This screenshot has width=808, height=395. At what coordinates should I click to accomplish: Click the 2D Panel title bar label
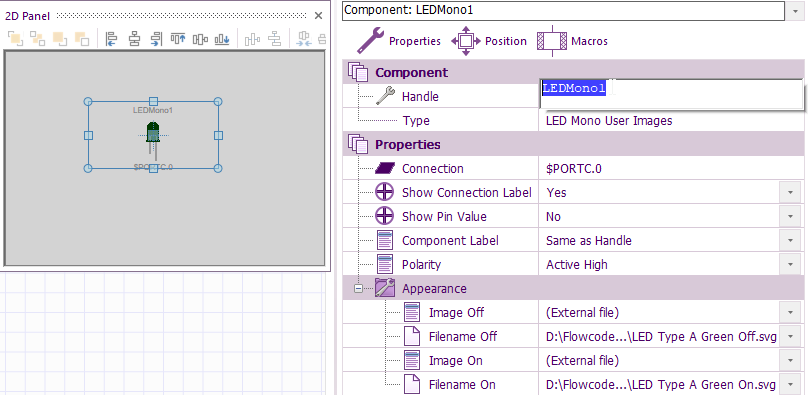click(x=27, y=16)
